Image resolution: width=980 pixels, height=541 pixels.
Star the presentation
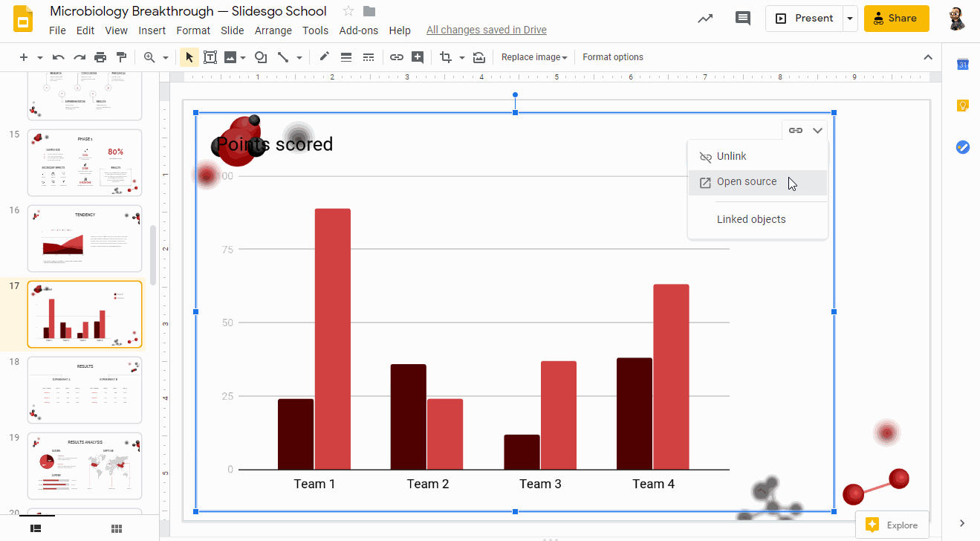pyautogui.click(x=348, y=11)
